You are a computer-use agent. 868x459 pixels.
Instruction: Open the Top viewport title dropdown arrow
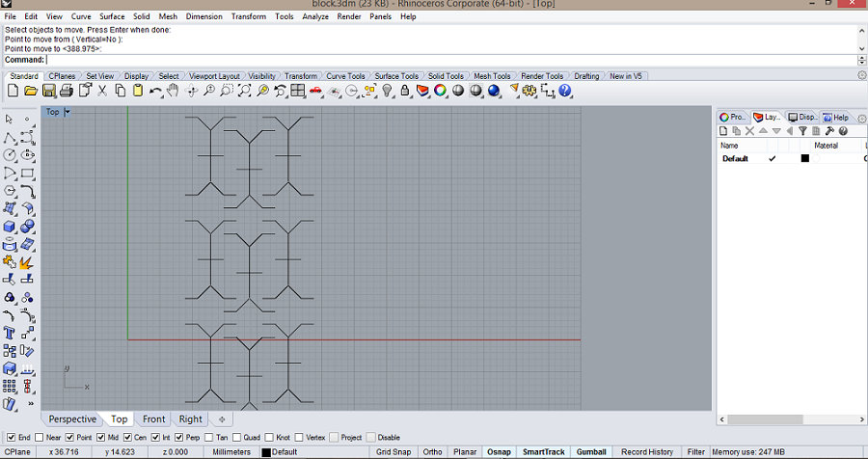(x=67, y=112)
